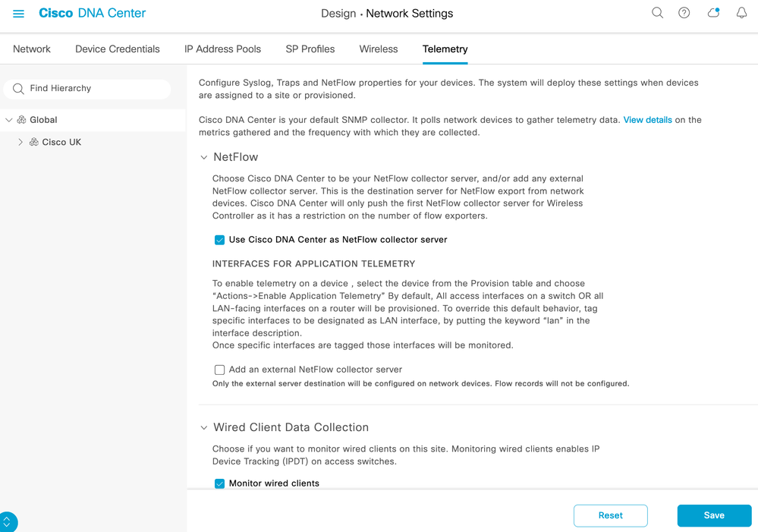Click the Global site icon
758x532 pixels.
click(21, 120)
